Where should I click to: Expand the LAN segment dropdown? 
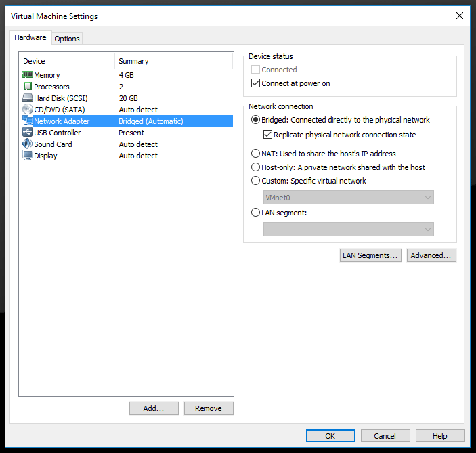click(348, 229)
